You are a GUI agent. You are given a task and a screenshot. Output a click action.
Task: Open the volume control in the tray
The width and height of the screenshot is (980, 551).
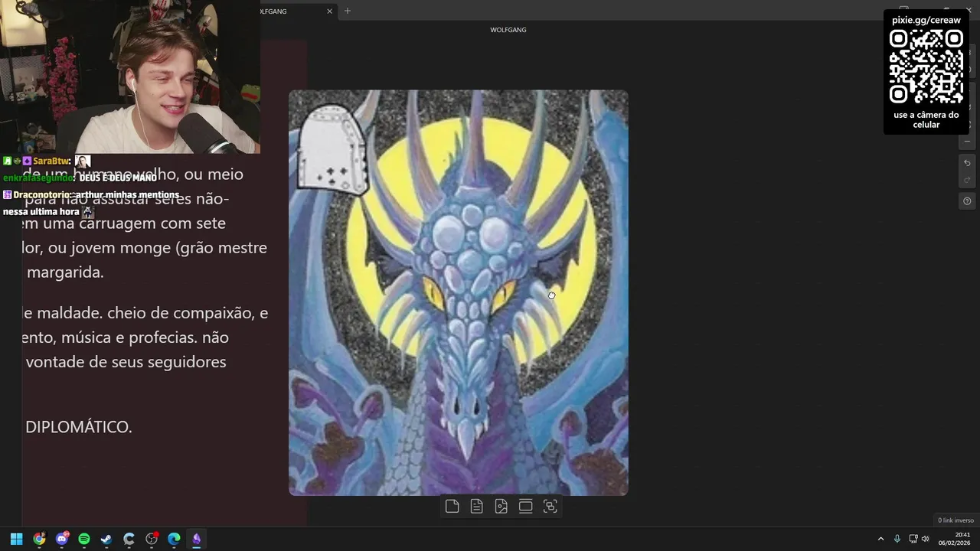[x=926, y=539]
